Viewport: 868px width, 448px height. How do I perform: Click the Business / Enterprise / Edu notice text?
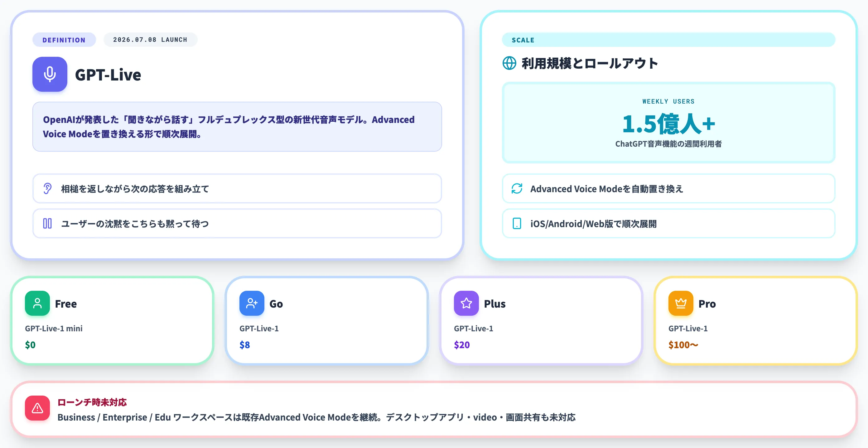[316, 417]
